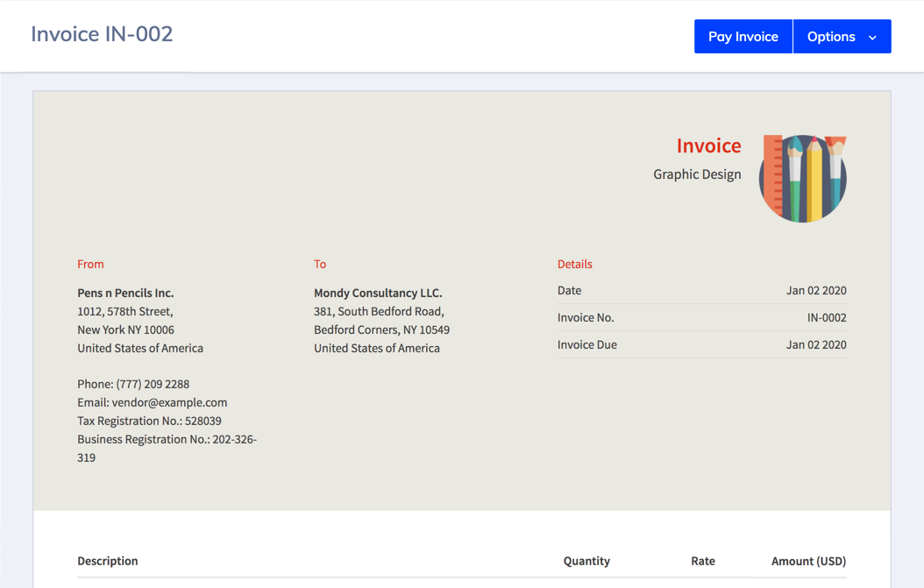The image size is (924, 588).
Task: Click Bedford Corners, NY 10549 line
Action: click(381, 330)
